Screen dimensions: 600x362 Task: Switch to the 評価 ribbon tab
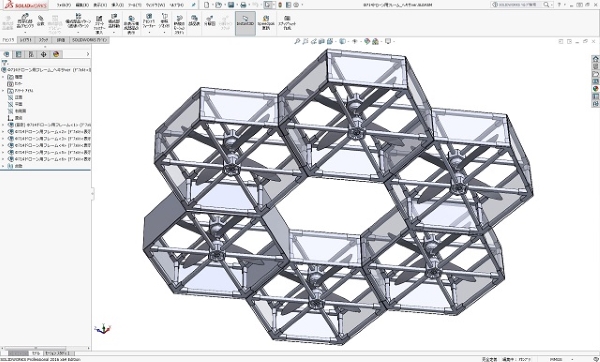click(61, 40)
